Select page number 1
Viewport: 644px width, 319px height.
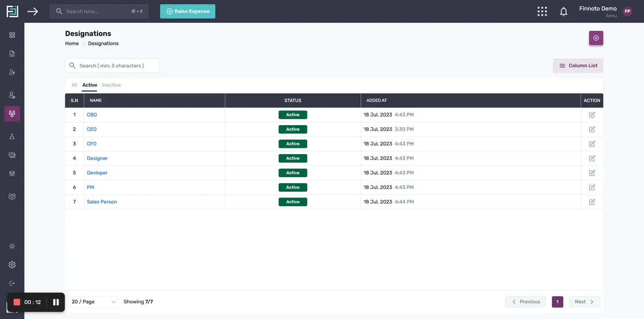557,302
